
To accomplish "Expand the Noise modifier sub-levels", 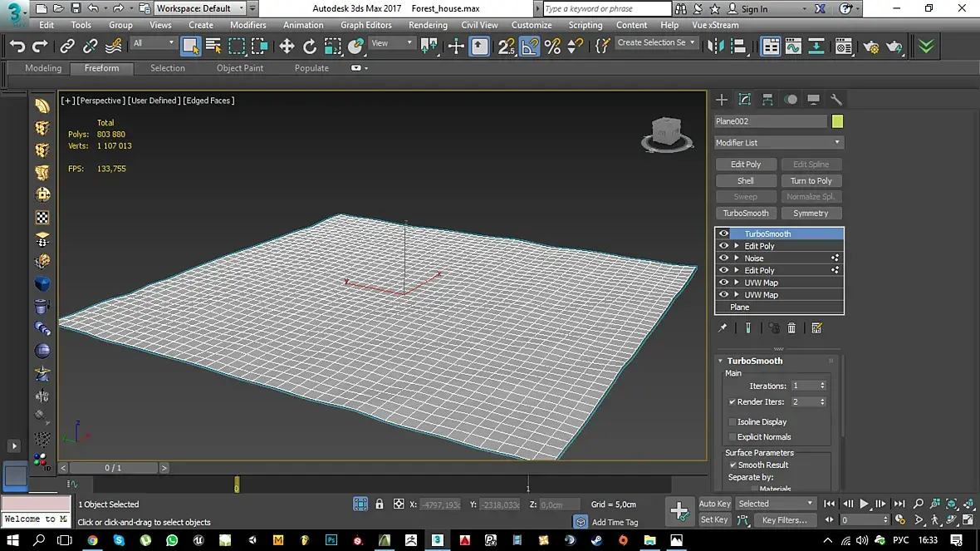I will (x=736, y=258).
